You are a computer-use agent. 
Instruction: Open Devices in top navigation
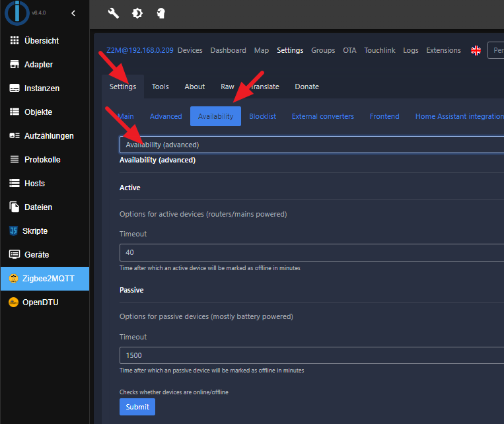[x=190, y=50]
